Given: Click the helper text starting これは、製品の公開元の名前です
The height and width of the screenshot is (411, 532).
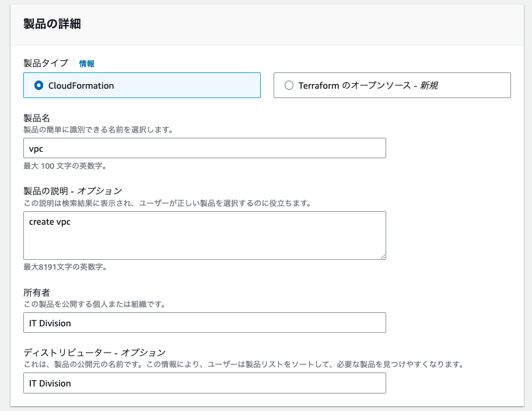Looking at the screenshot, I should coord(244,364).
